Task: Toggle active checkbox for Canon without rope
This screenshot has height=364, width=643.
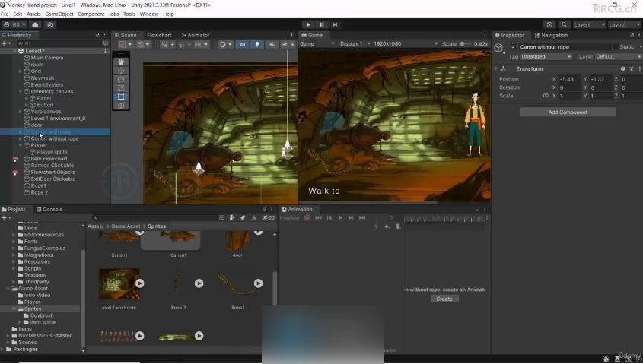Action: (x=513, y=47)
